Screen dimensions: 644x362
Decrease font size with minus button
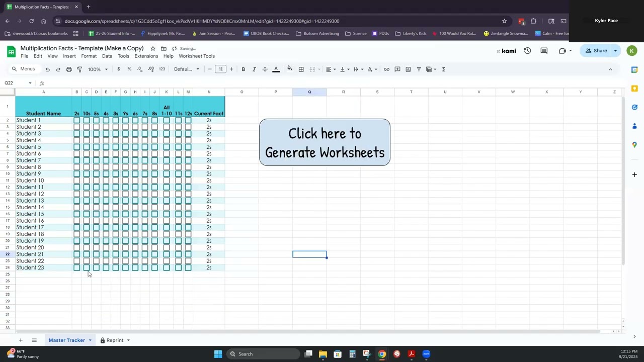pos(210,69)
